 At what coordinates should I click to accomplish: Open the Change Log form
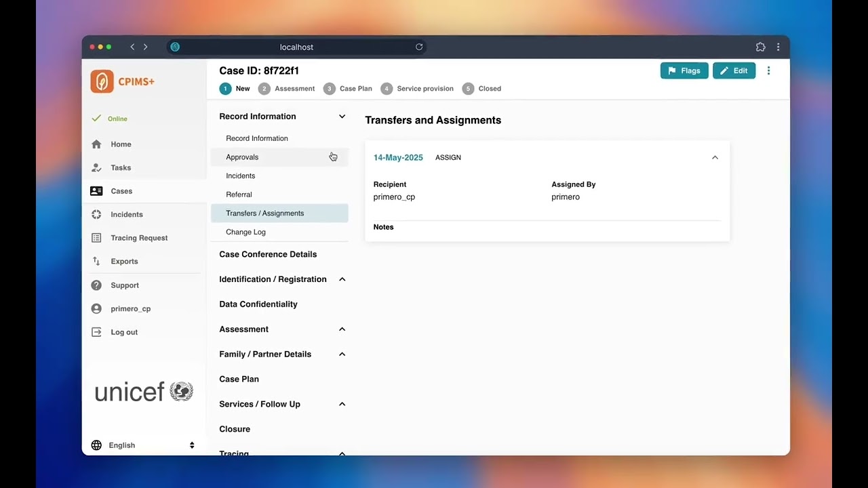click(279, 232)
